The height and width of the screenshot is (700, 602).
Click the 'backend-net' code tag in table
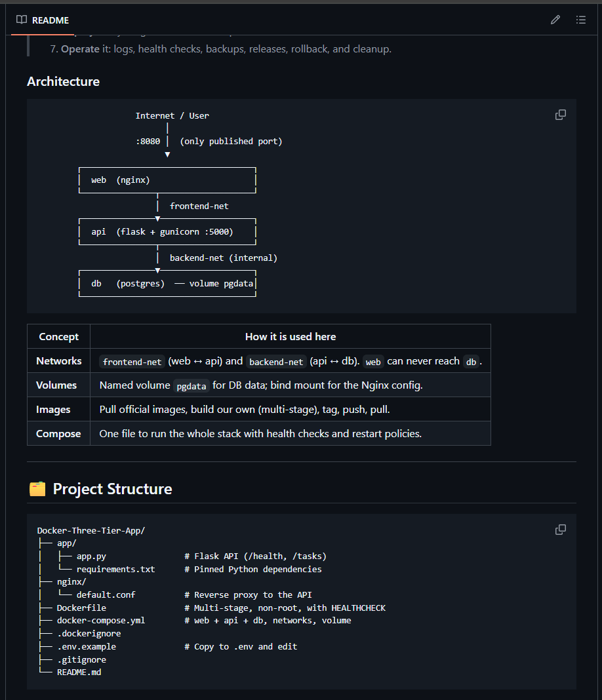click(276, 362)
